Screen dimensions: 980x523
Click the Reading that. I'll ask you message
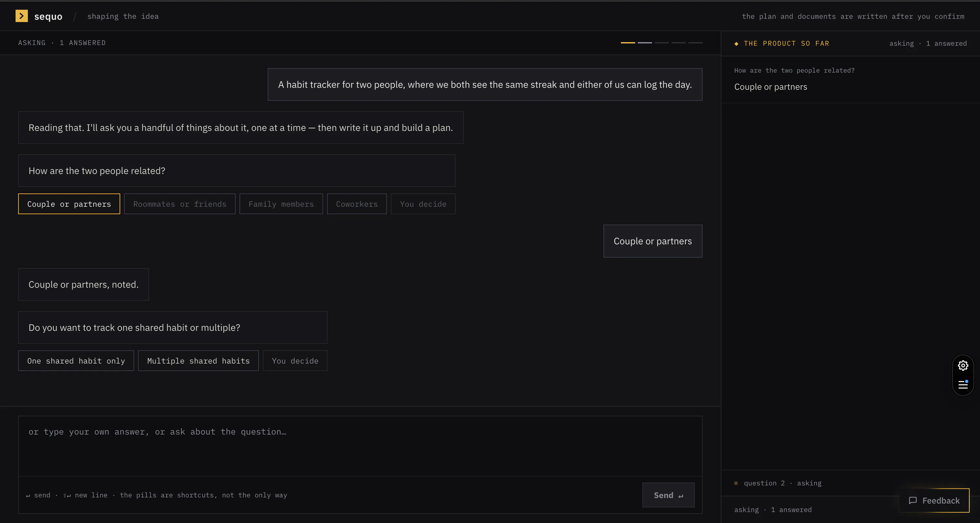tap(241, 127)
